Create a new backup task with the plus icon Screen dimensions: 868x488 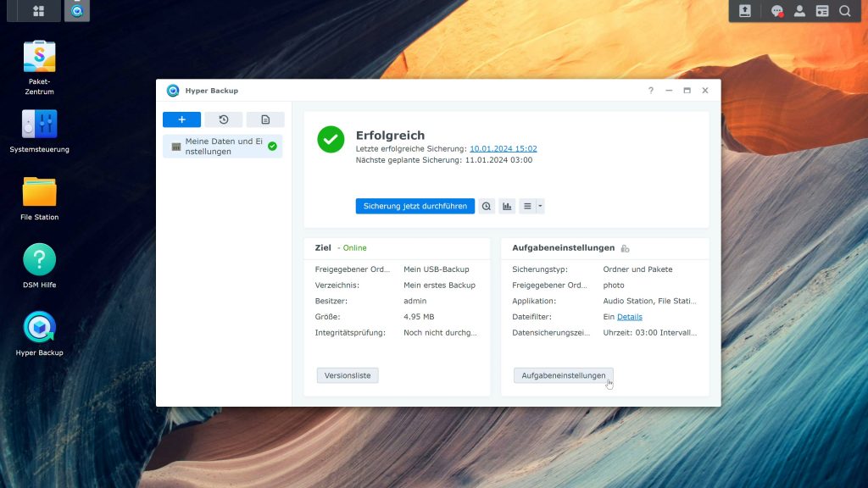pyautogui.click(x=181, y=119)
